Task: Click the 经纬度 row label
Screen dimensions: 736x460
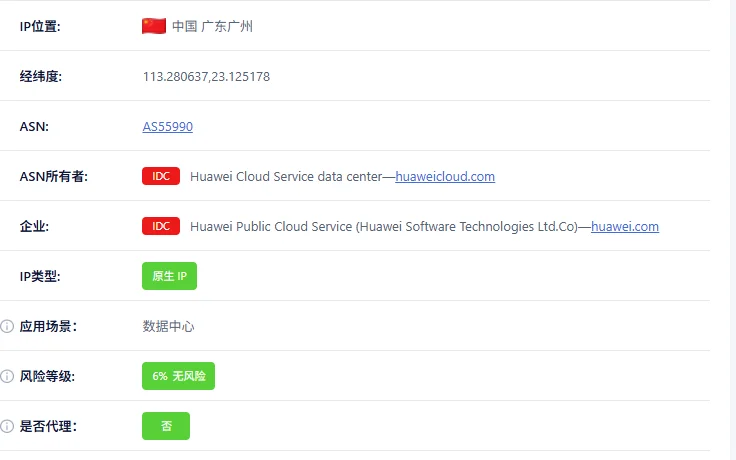Action: click(41, 76)
